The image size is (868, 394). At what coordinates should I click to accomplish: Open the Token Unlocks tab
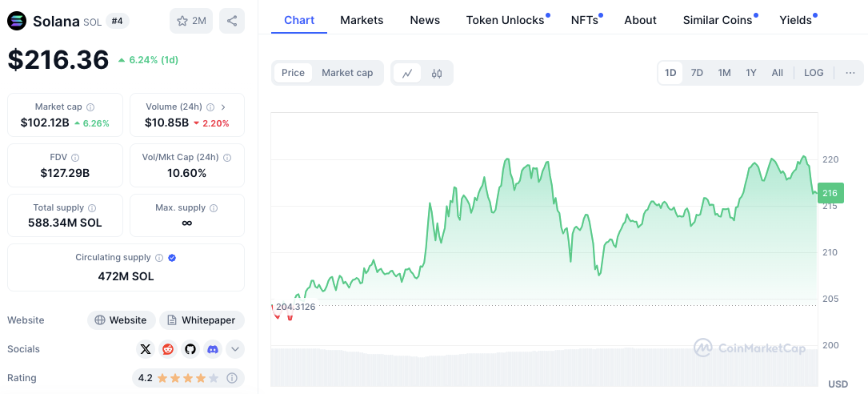(505, 20)
